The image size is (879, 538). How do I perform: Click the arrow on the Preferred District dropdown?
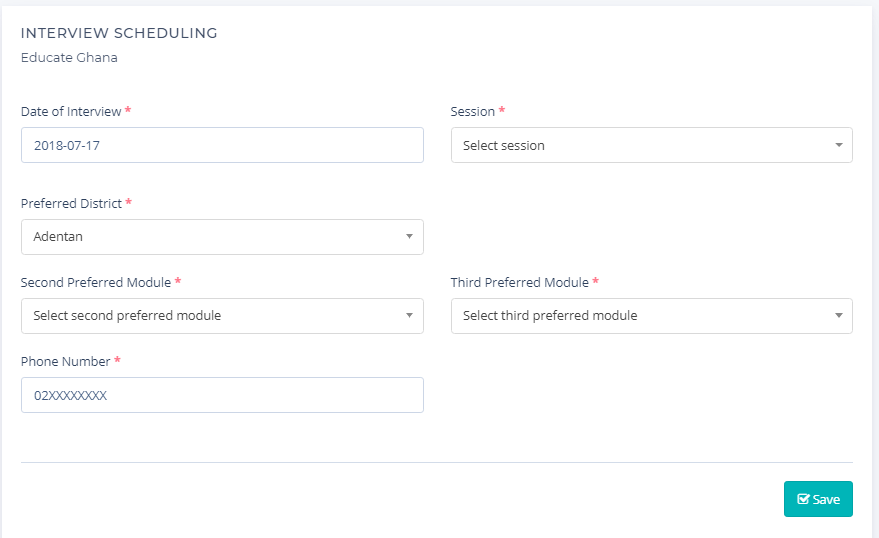click(409, 237)
